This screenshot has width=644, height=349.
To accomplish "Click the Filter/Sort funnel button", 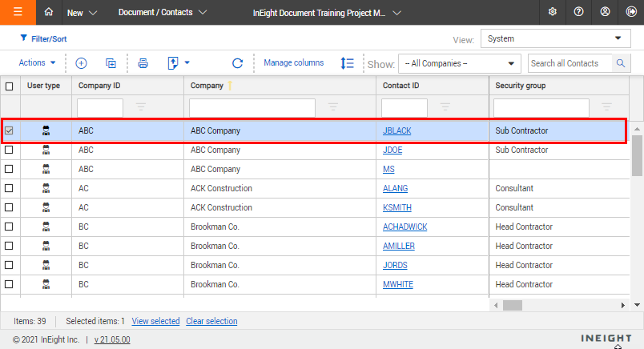I will pos(43,38).
